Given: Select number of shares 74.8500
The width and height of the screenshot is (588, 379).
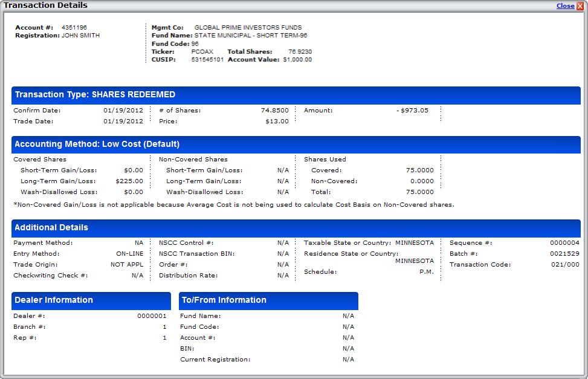Looking at the screenshot, I should [275, 111].
